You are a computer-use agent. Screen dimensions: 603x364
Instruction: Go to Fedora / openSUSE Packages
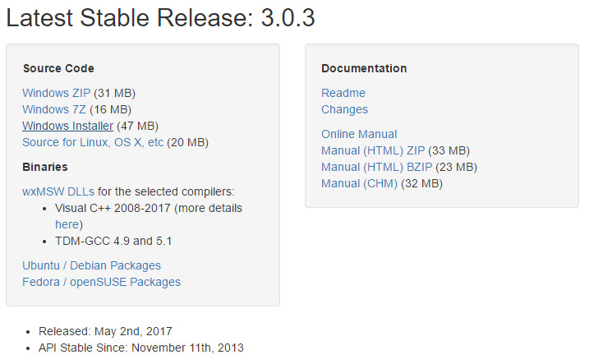click(x=101, y=282)
